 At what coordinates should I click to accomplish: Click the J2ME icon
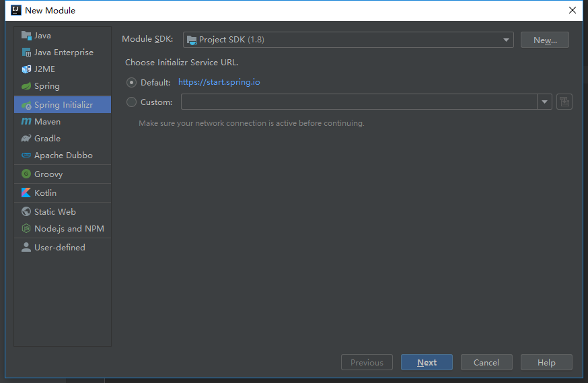pos(26,69)
